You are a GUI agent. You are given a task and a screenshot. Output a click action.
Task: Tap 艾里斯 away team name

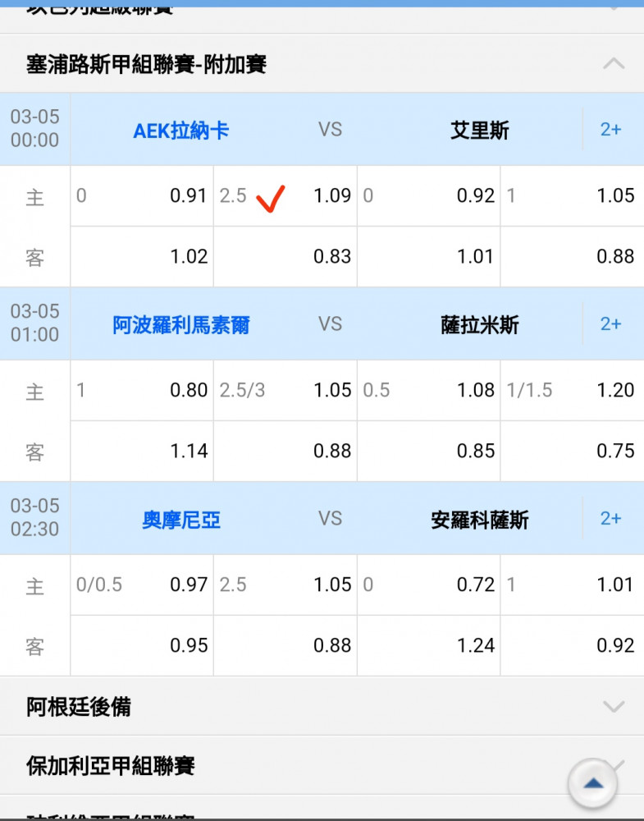[480, 131]
